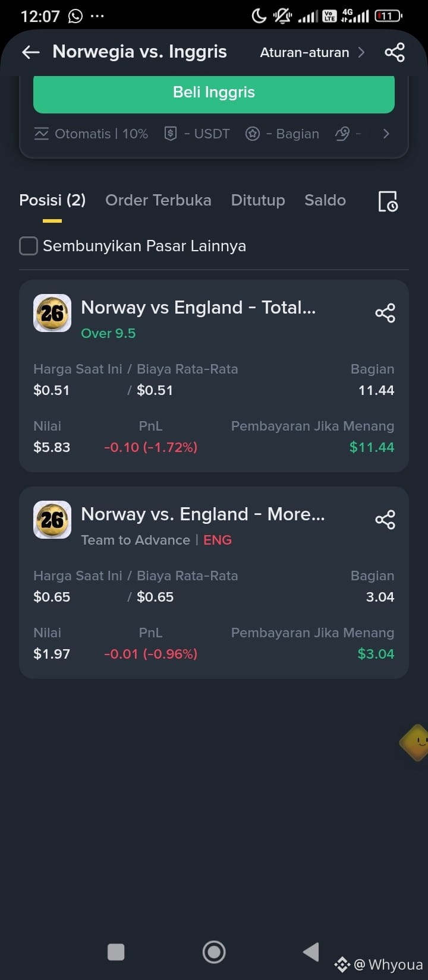Share the Over 9.5 position
Image resolution: width=428 pixels, height=980 pixels.
click(x=385, y=313)
